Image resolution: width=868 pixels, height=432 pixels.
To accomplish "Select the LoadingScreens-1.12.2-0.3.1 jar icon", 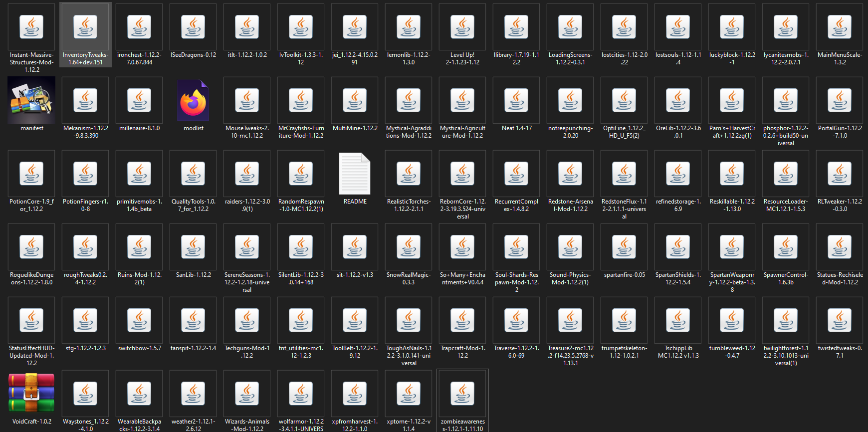I will click(570, 27).
